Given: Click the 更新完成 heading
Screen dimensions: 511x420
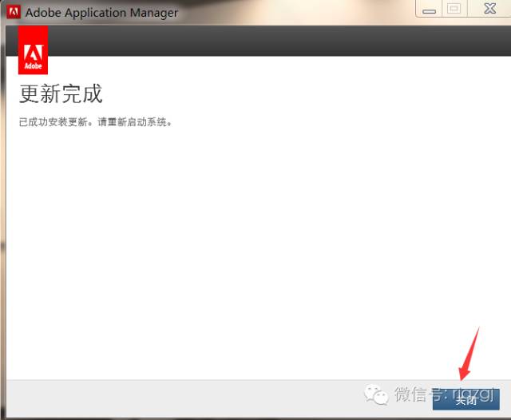Looking at the screenshot, I should (x=61, y=93).
